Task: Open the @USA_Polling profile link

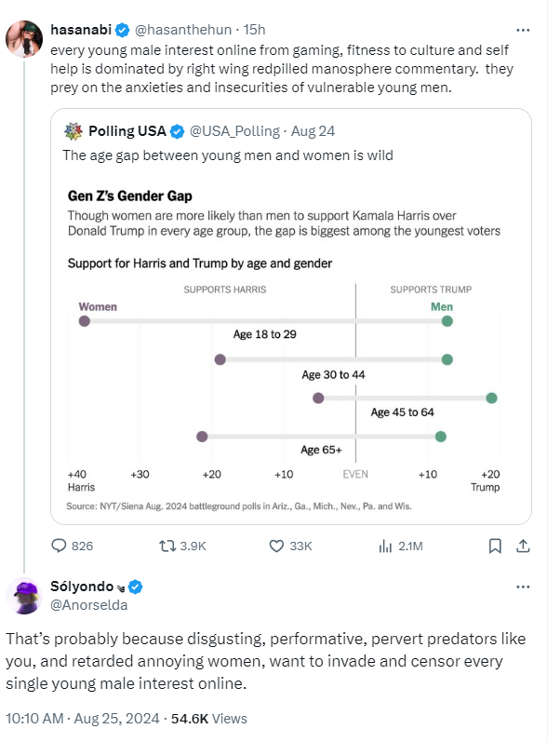Action: [234, 131]
